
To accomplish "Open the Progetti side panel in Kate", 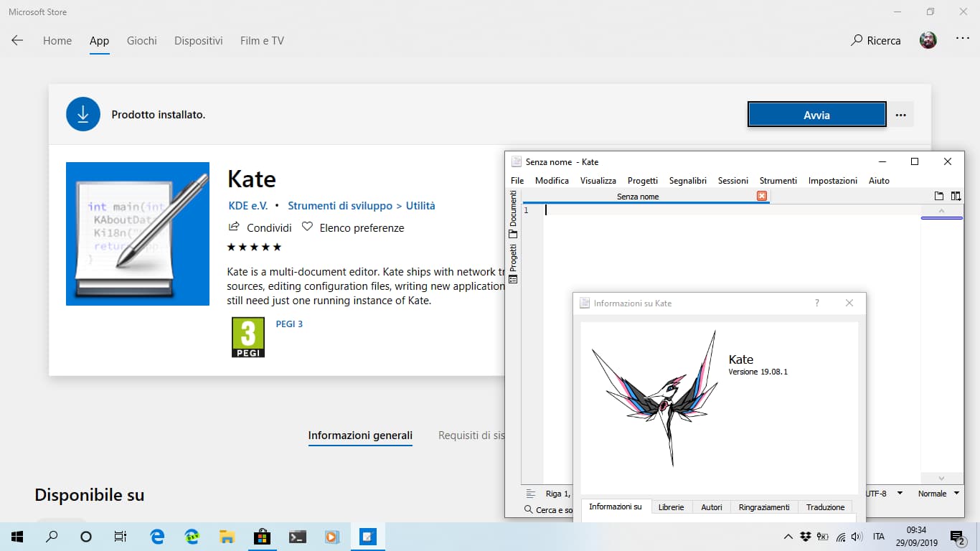I will coord(513,264).
